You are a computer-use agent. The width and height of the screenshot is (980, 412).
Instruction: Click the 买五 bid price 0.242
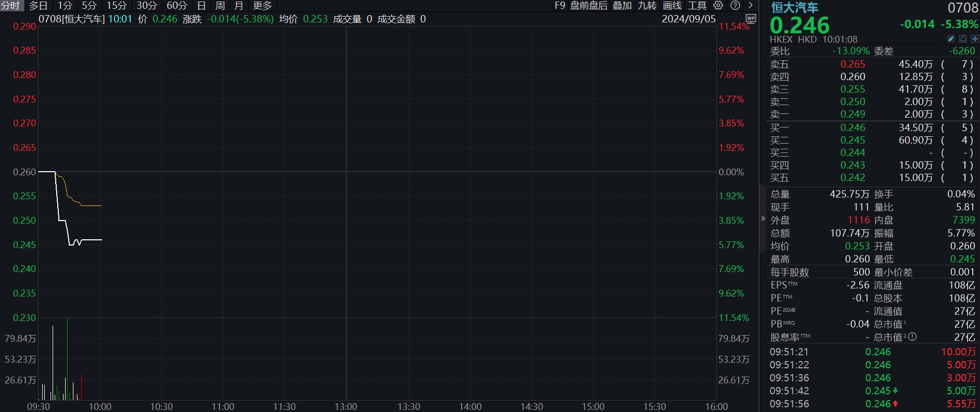tap(852, 177)
